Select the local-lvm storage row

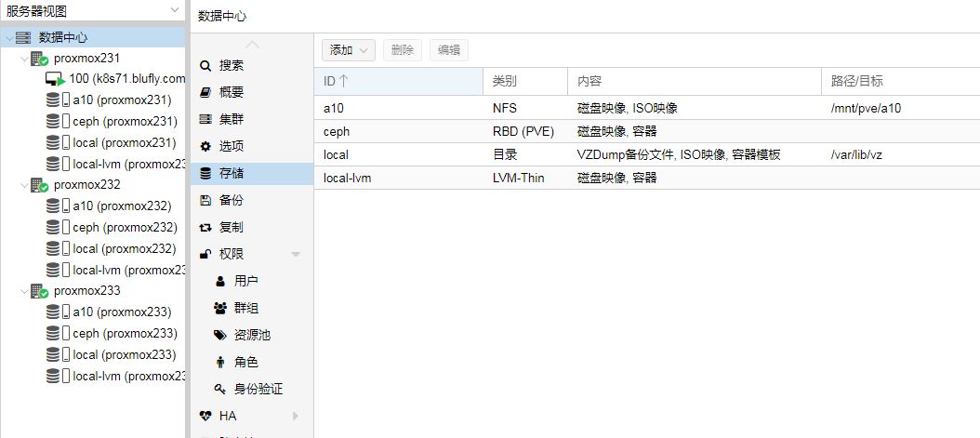(x=558, y=178)
